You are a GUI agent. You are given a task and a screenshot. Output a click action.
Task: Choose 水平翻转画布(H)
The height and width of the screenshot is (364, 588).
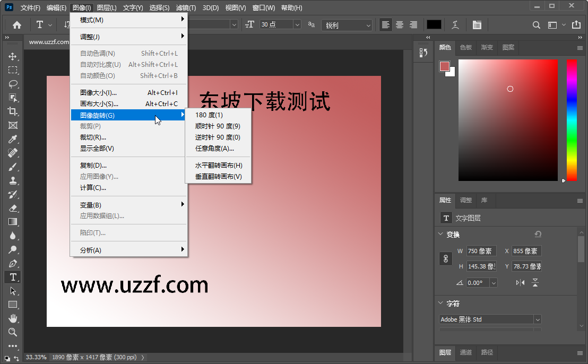[218, 166]
